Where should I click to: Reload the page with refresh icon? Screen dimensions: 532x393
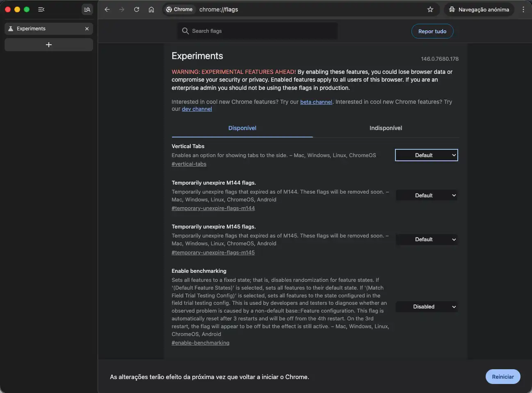click(137, 9)
